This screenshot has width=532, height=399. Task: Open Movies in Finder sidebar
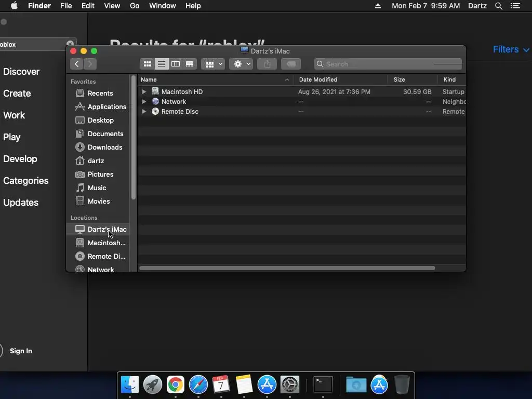[x=98, y=201]
